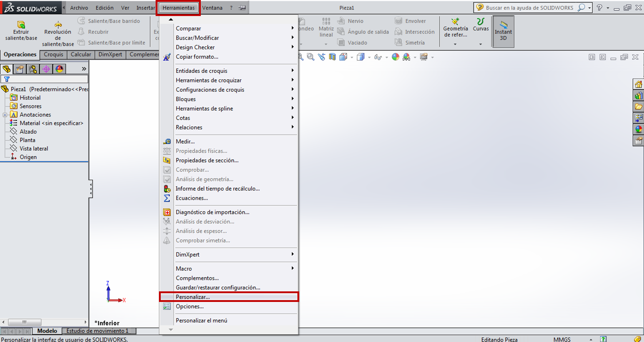
Task: Select Saliente/Base barrido tool
Action: tap(109, 21)
